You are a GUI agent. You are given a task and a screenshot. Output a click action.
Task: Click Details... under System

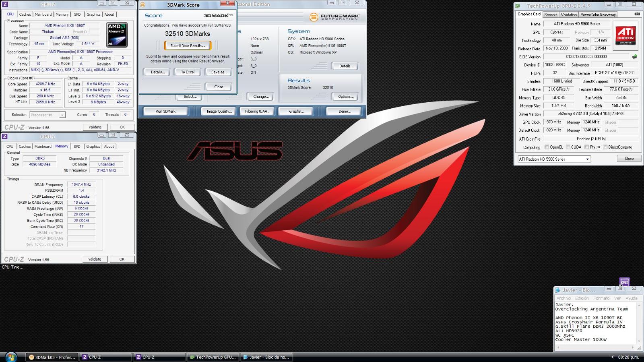click(346, 66)
